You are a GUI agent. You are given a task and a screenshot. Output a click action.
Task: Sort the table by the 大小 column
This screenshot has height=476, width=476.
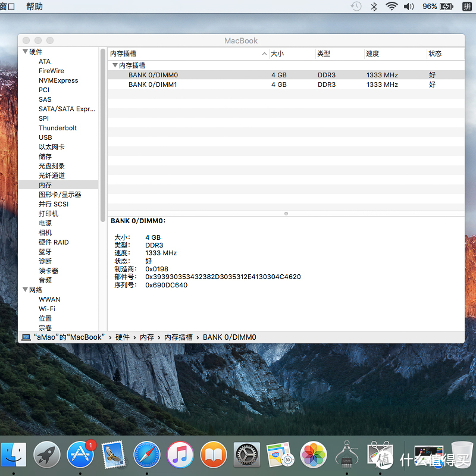[x=277, y=54]
